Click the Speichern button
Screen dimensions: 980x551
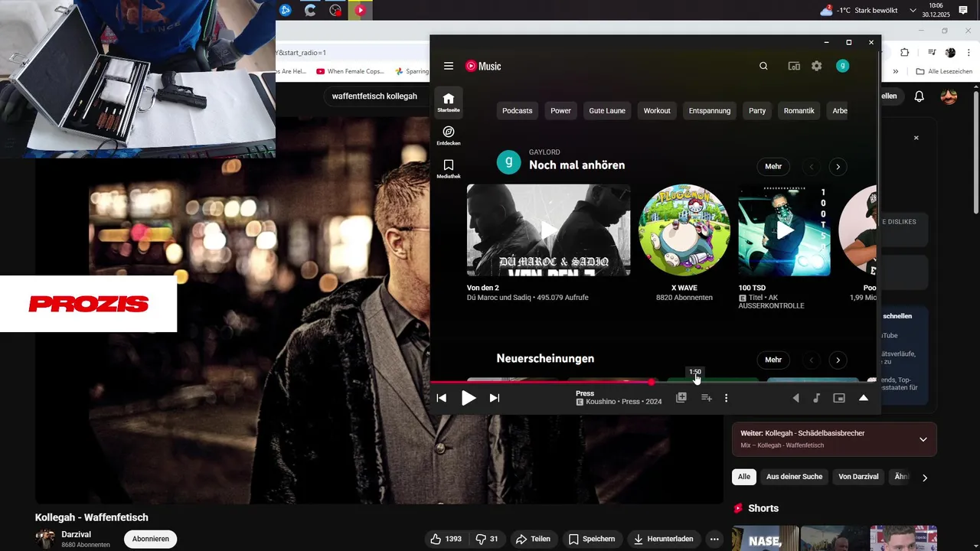pyautogui.click(x=592, y=539)
